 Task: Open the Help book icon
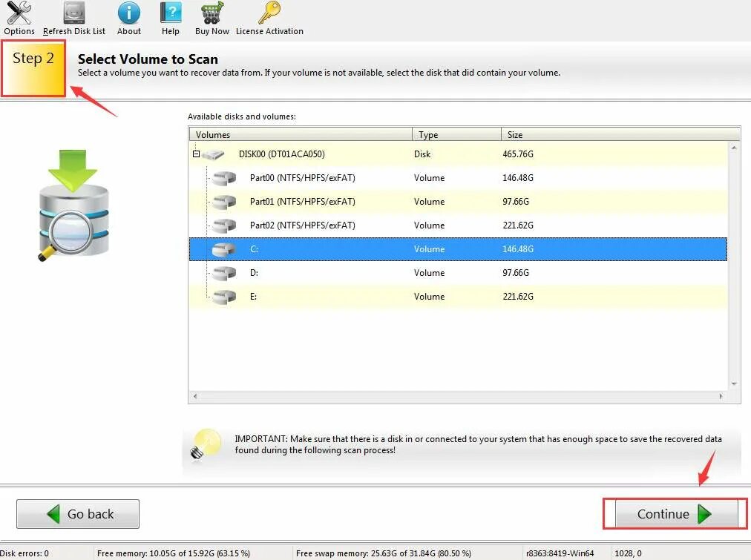coord(171,13)
